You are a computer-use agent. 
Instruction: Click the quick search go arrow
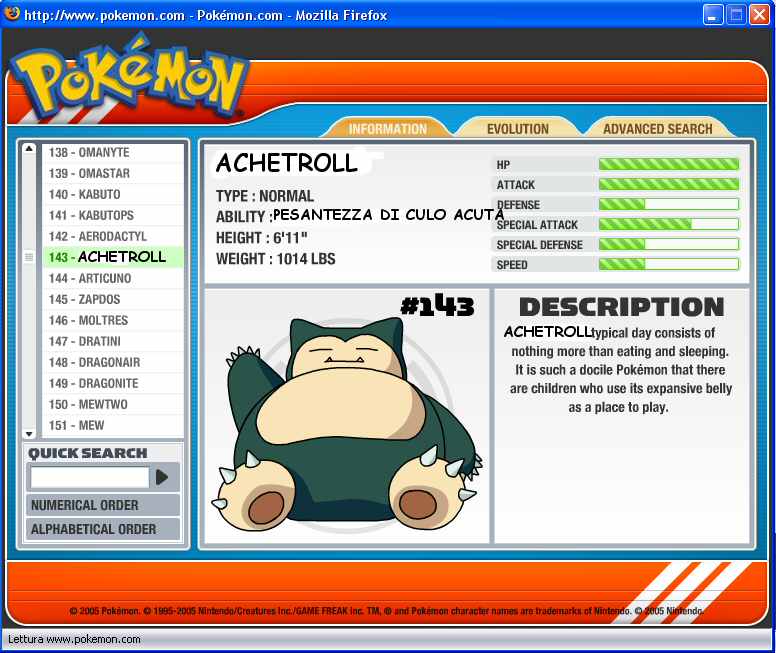pyautogui.click(x=162, y=477)
